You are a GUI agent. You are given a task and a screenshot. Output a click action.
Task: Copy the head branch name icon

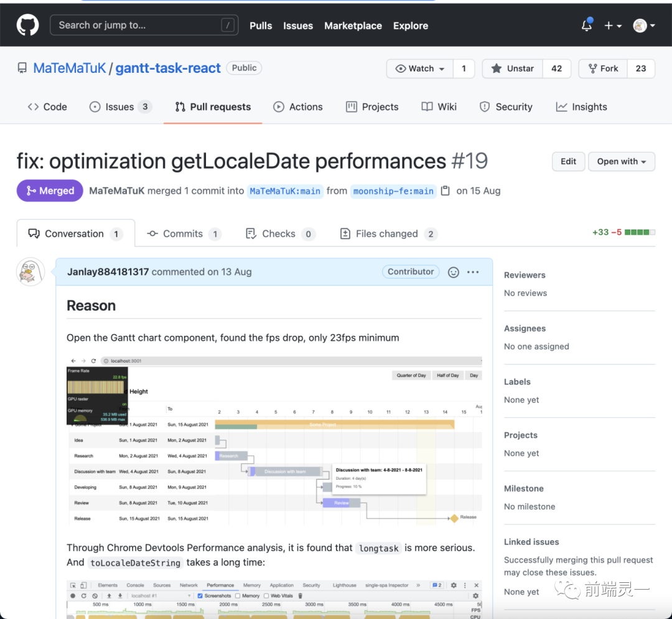pyautogui.click(x=446, y=190)
